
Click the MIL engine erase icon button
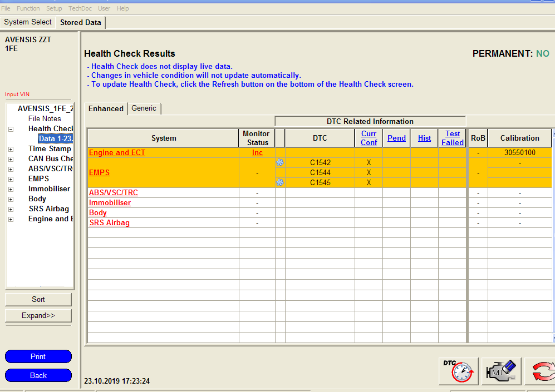click(x=502, y=371)
